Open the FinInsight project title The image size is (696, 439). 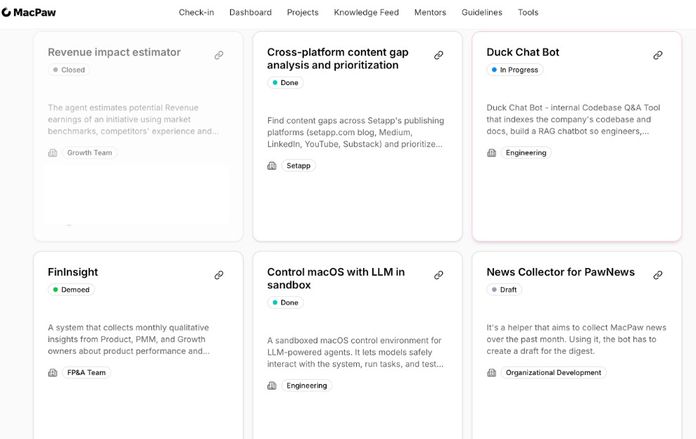(73, 272)
